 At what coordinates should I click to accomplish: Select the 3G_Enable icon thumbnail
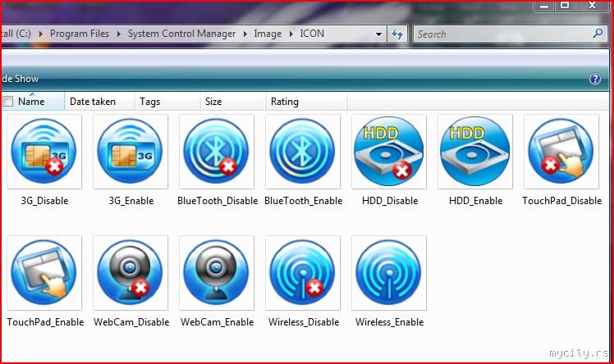131,152
